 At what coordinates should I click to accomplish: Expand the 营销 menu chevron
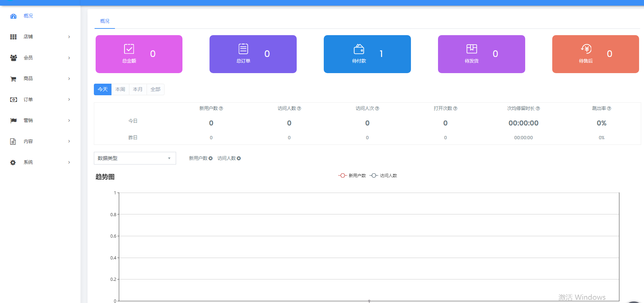click(69, 121)
